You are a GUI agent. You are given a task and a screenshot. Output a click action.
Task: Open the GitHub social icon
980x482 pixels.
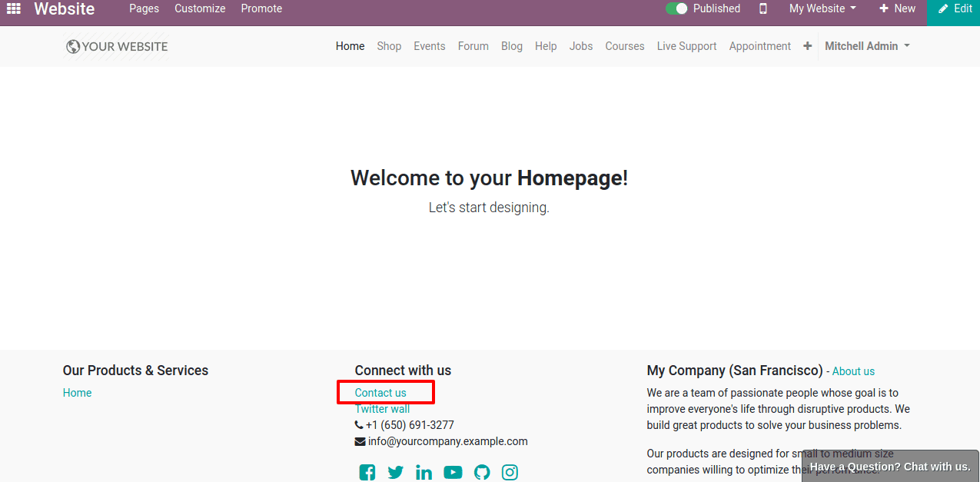(482, 472)
